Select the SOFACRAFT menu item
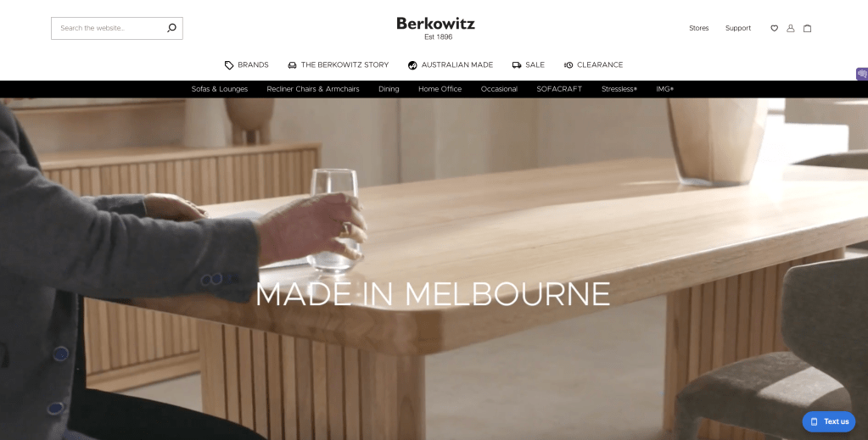The image size is (868, 440). pos(559,89)
